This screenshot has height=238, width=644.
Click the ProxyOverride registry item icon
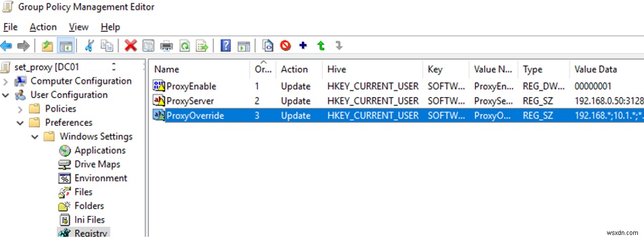click(159, 115)
